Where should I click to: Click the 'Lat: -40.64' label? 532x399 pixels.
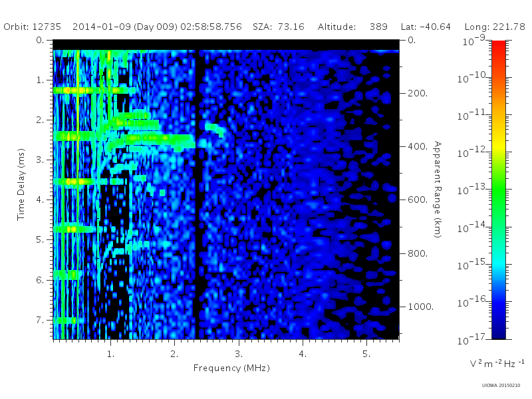[426, 27]
